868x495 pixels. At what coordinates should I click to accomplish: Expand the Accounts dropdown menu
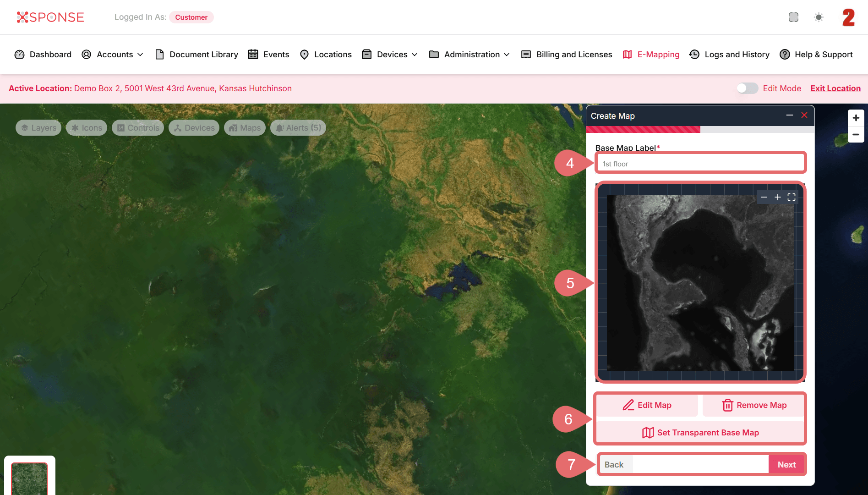(113, 55)
